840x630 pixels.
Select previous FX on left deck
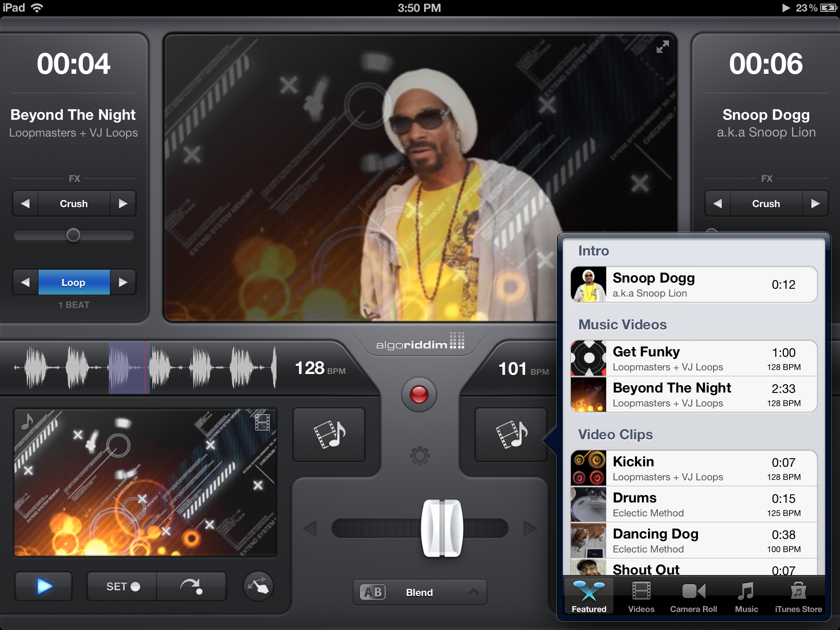pyautogui.click(x=25, y=203)
